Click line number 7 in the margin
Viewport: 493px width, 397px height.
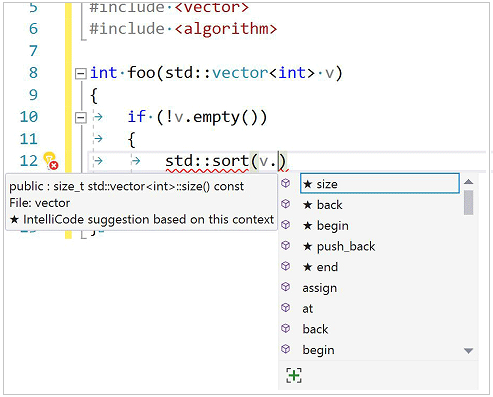(x=33, y=51)
